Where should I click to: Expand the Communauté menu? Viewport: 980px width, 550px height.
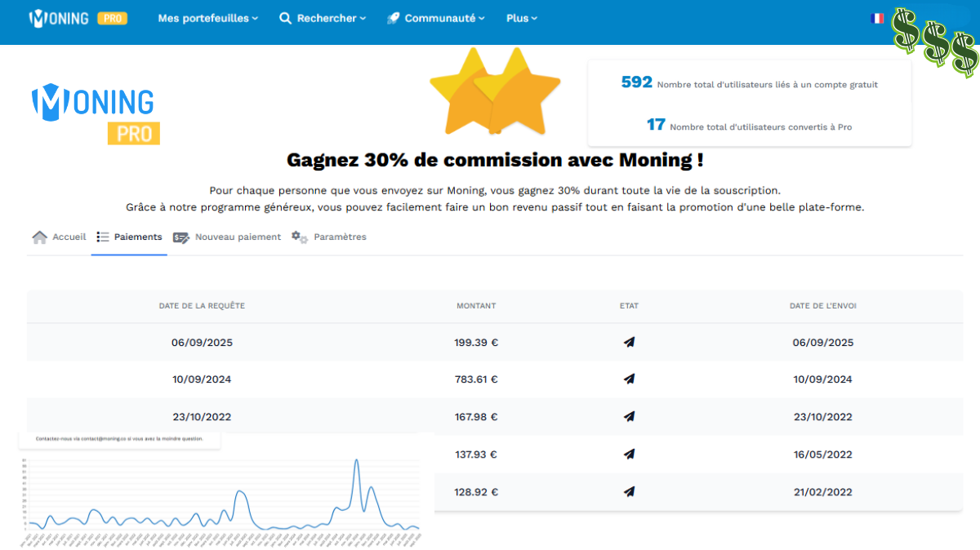point(436,18)
